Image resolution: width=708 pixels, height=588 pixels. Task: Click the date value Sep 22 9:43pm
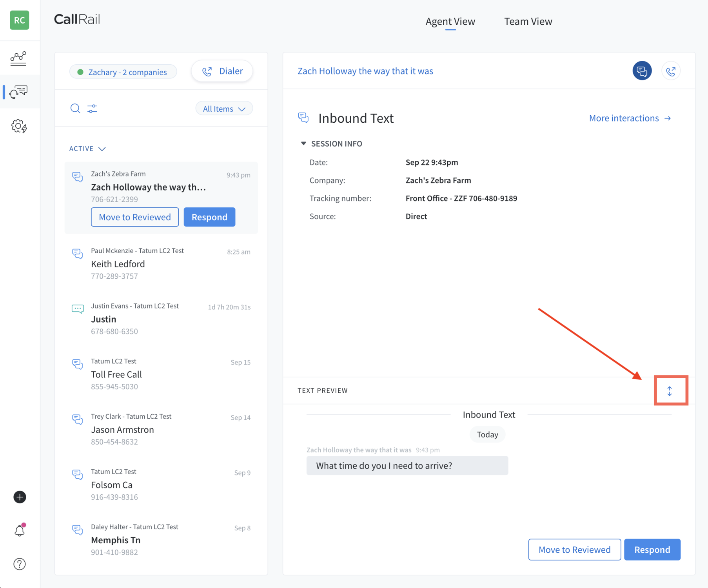point(432,162)
